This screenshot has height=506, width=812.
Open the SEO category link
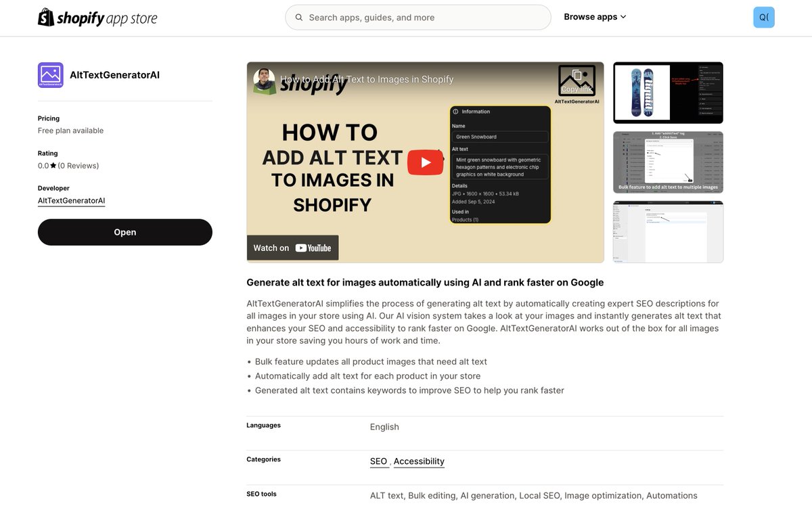click(378, 461)
